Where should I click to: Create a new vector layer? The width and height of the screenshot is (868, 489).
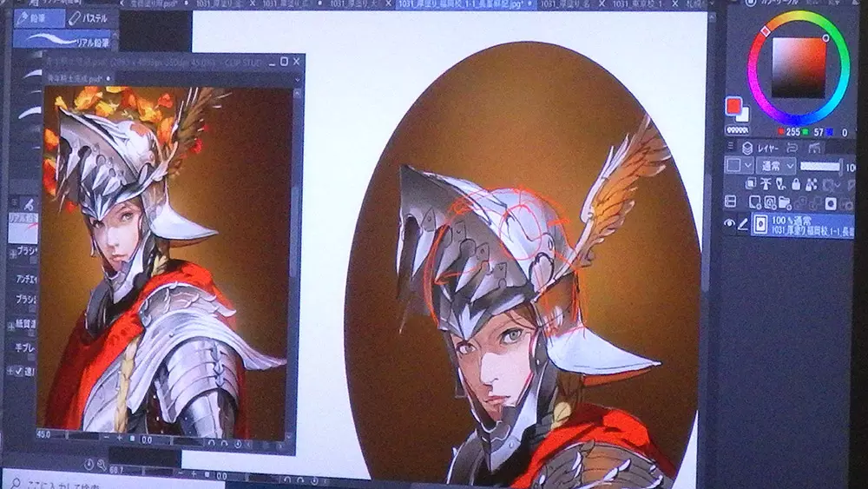(x=769, y=202)
